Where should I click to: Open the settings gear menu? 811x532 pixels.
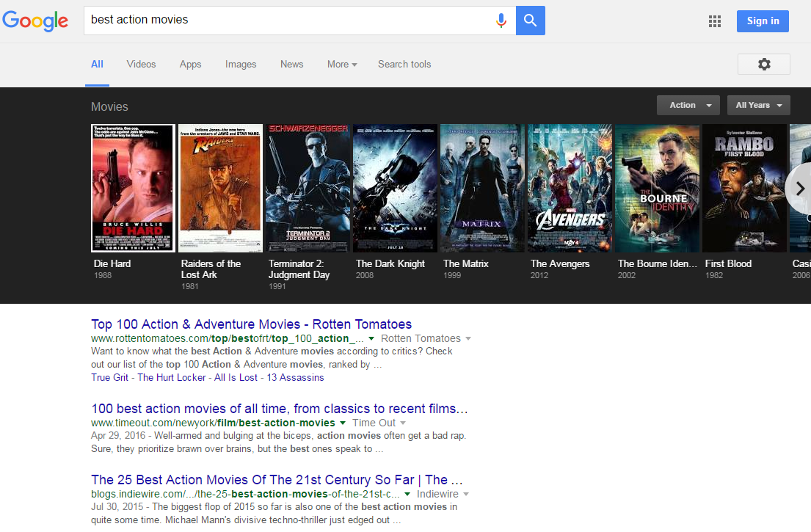[763, 65]
